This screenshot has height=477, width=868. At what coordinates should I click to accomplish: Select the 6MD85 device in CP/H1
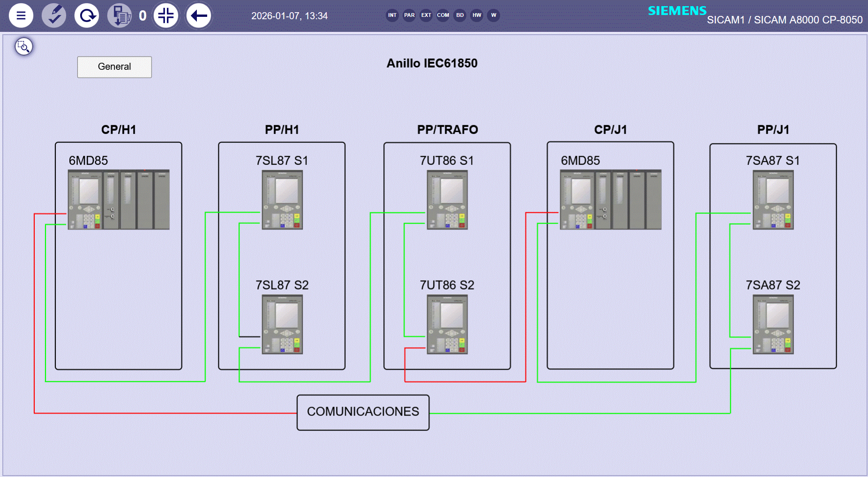pos(119,200)
